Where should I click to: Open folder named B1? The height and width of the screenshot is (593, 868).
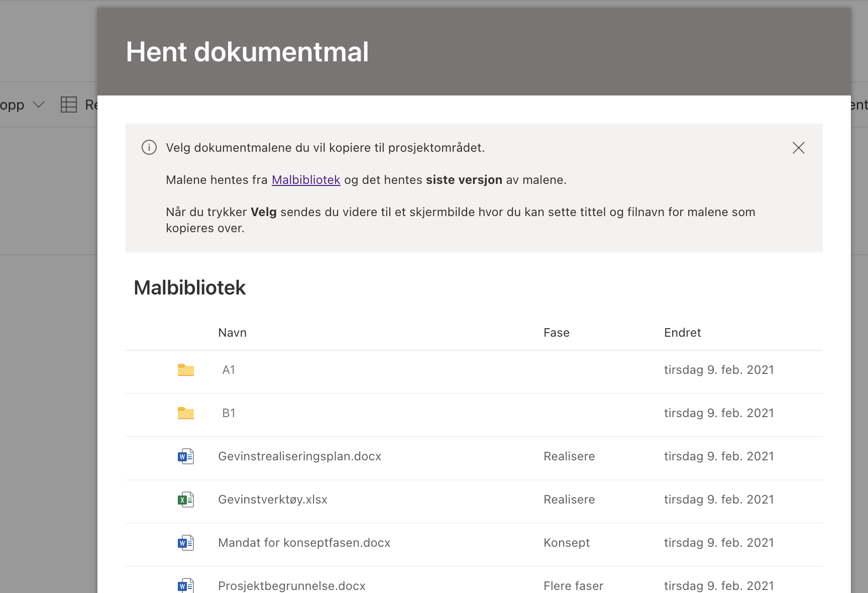point(229,413)
